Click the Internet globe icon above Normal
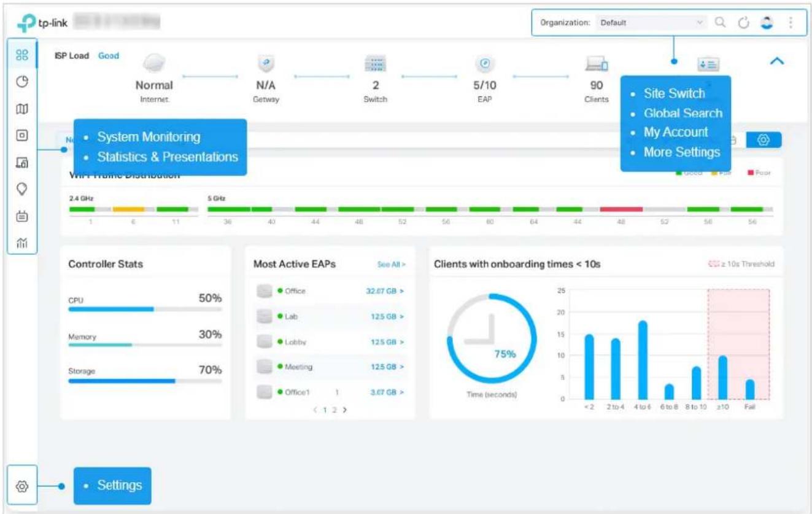 point(154,64)
